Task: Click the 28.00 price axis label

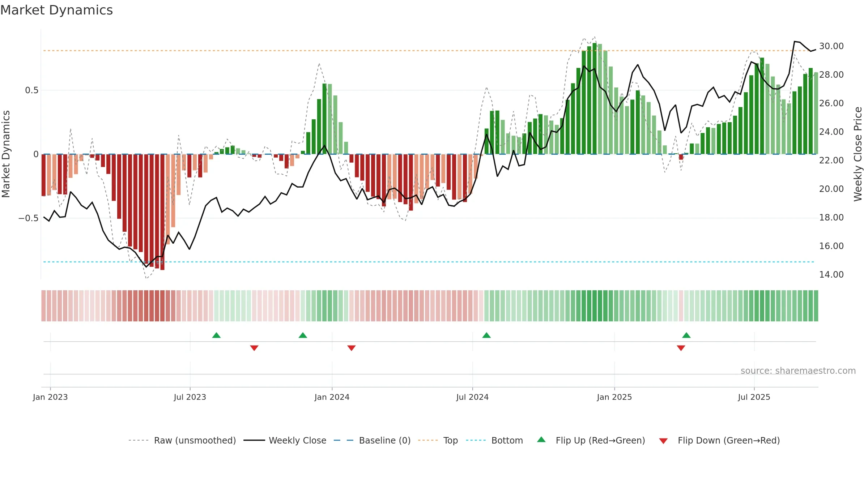Action: (x=831, y=75)
